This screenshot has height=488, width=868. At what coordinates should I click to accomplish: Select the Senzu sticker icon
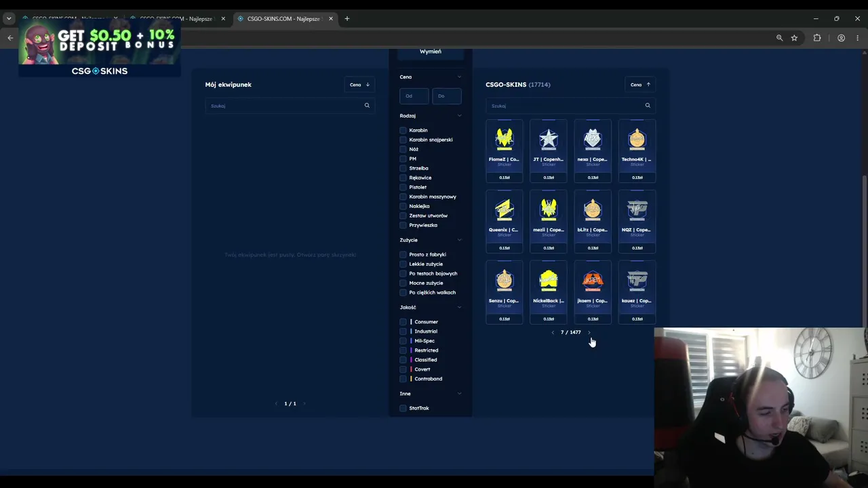tap(504, 280)
